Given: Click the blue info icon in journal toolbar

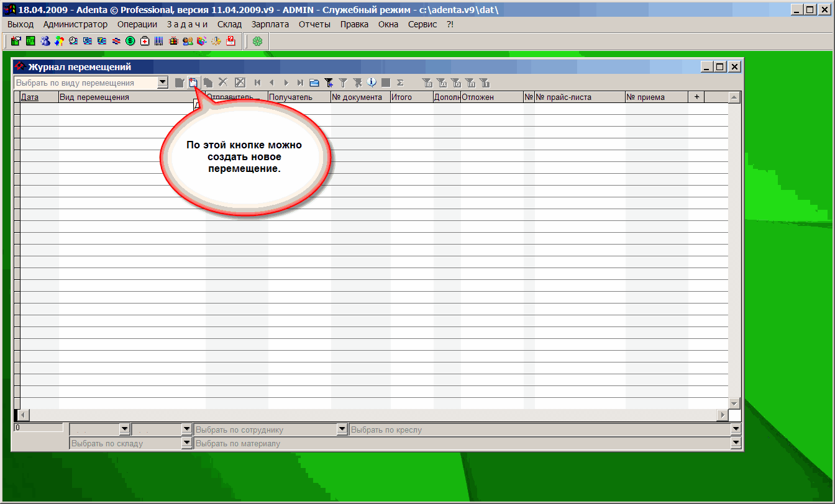Looking at the screenshot, I should [x=372, y=83].
